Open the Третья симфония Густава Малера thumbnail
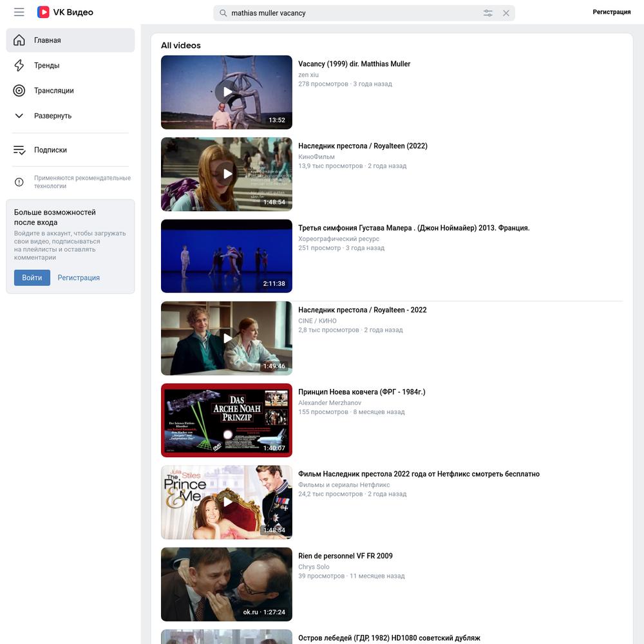This screenshot has height=644, width=644. (x=227, y=256)
